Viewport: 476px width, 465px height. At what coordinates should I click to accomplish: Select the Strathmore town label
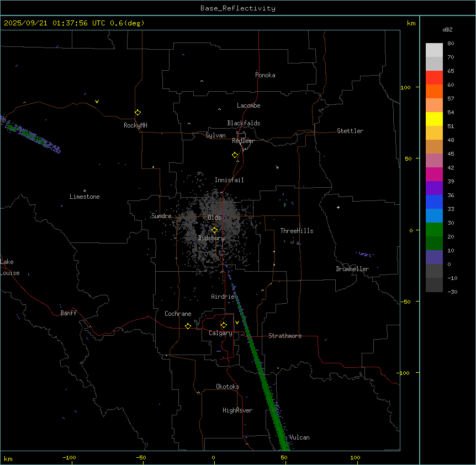285,336
